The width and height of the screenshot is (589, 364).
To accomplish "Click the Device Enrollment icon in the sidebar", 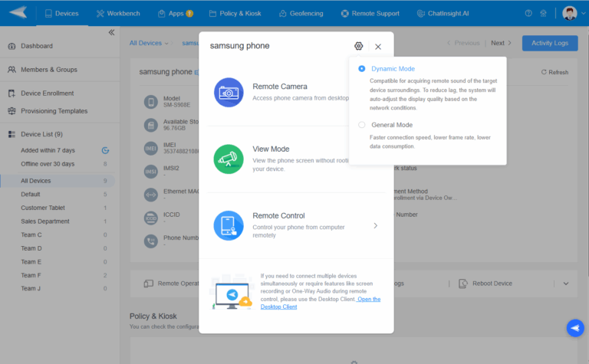I will coord(12,93).
